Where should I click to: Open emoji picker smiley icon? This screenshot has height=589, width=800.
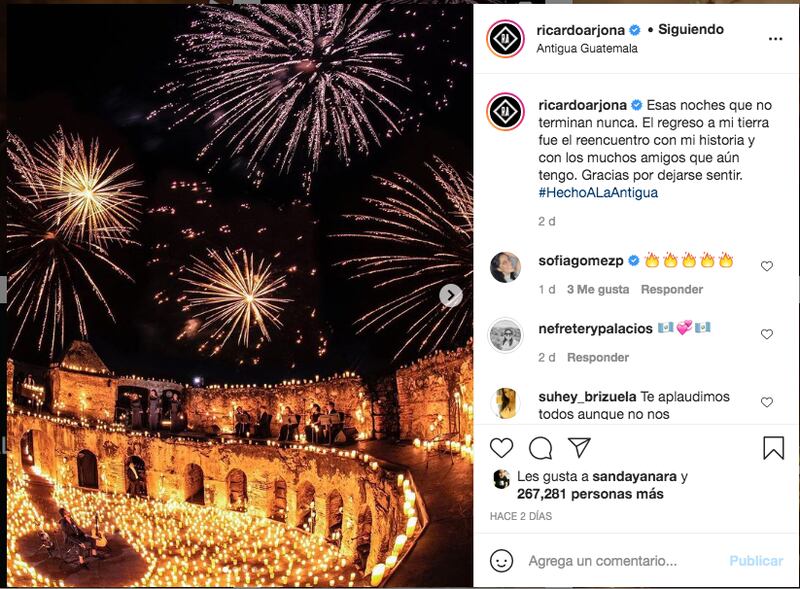[x=502, y=560]
